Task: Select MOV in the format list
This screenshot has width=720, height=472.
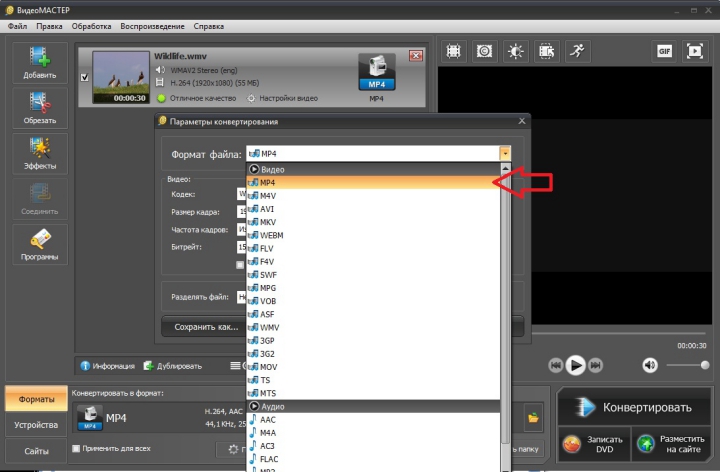Action: 373,367
